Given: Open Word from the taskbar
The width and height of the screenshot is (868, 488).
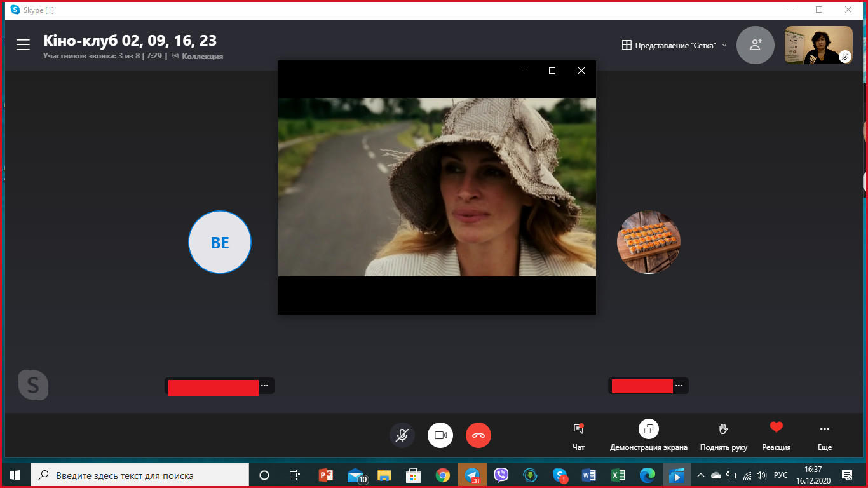Looking at the screenshot, I should (588, 475).
